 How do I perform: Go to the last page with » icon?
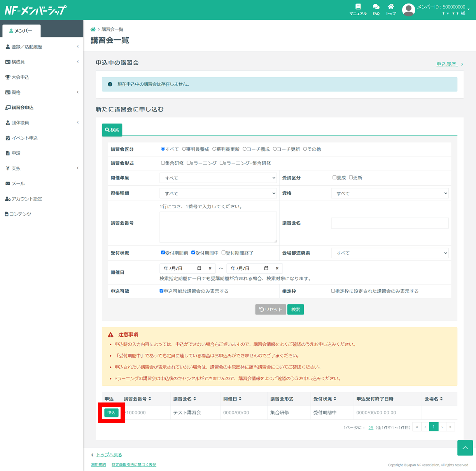pyautogui.click(x=450, y=427)
